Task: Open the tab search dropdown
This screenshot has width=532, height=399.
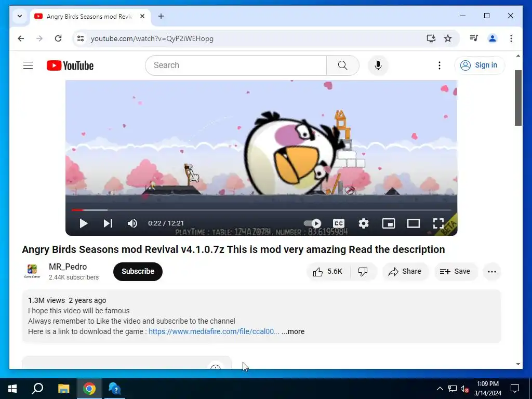Action: tap(20, 16)
